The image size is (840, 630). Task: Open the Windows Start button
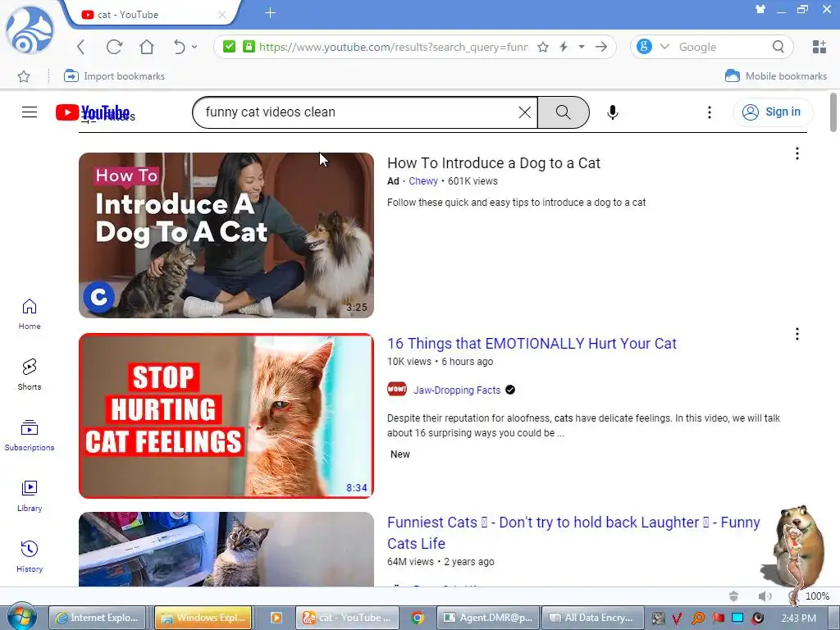pos(21,618)
